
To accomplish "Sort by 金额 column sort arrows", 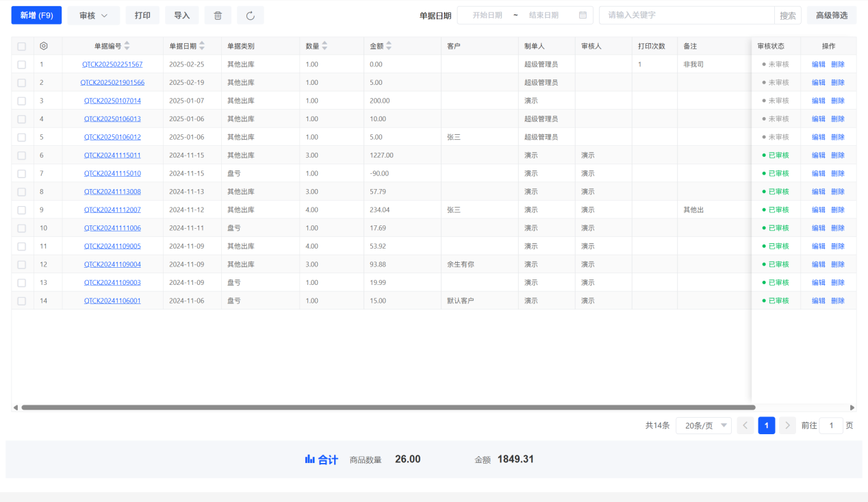I will 389,46.
